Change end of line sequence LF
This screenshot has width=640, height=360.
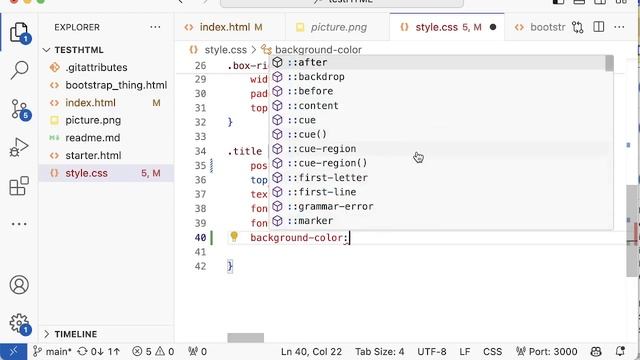465,351
